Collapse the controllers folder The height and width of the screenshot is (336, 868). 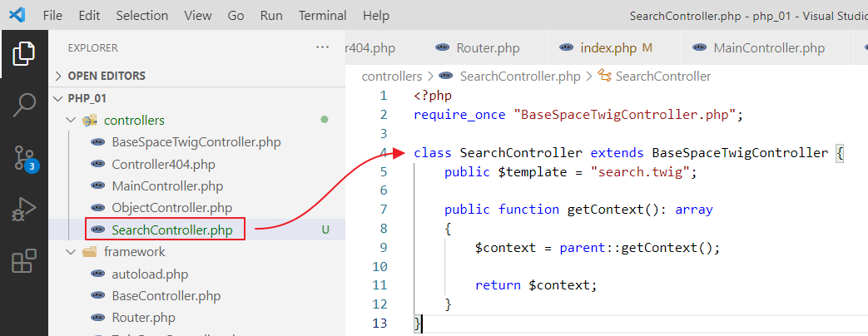click(133, 121)
